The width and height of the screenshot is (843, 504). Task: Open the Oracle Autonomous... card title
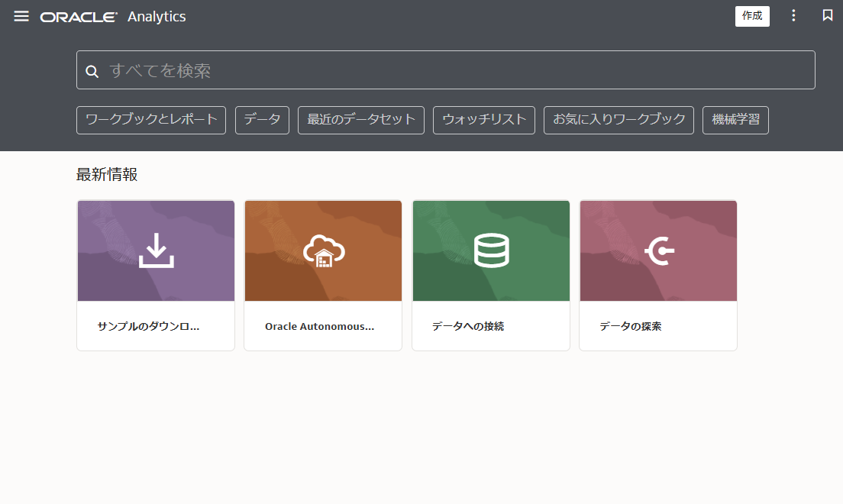319,327
